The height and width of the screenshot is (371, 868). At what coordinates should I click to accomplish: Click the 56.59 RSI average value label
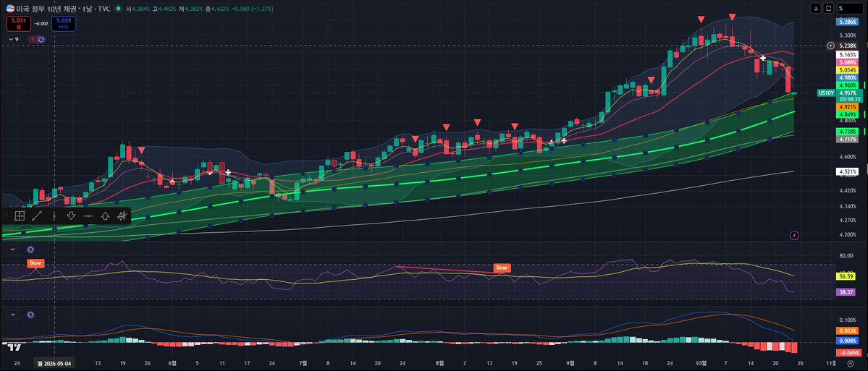(845, 276)
